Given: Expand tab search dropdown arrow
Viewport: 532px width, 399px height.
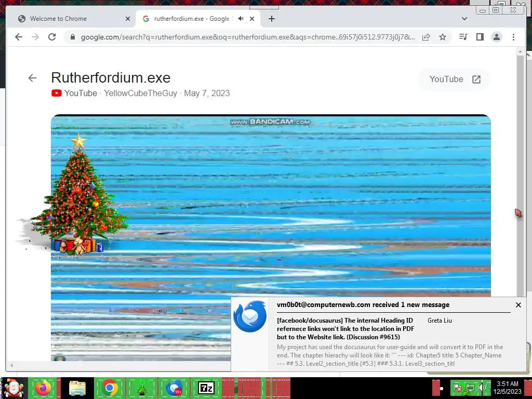Looking at the screenshot, I should click(464, 19).
